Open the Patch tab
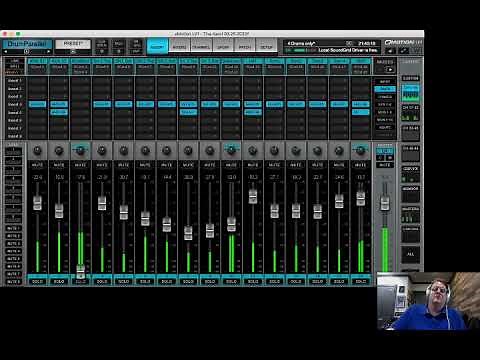 [245, 46]
